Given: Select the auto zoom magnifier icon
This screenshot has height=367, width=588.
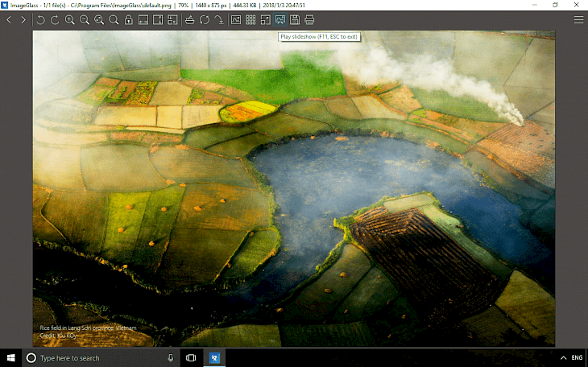Looking at the screenshot, I should (x=99, y=20).
